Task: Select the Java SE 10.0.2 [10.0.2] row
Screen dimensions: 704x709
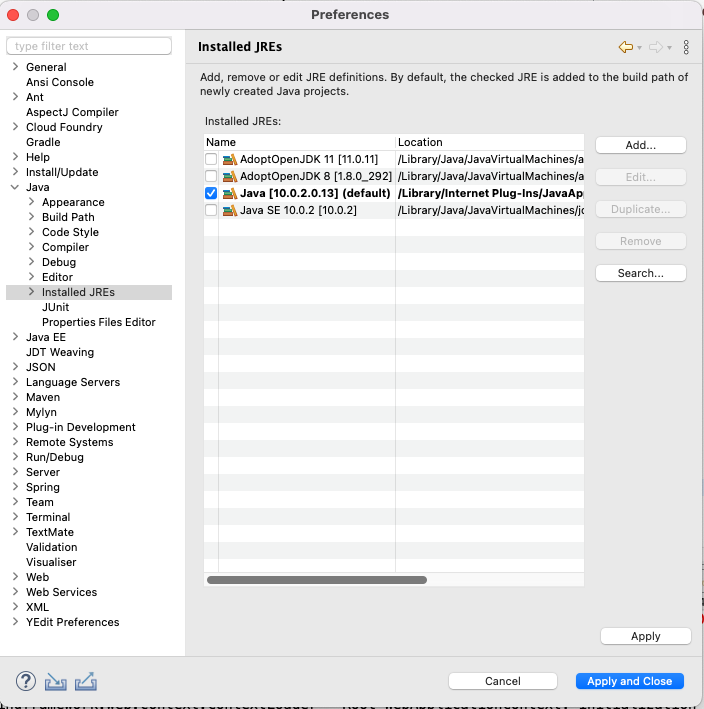Action: tap(394, 210)
